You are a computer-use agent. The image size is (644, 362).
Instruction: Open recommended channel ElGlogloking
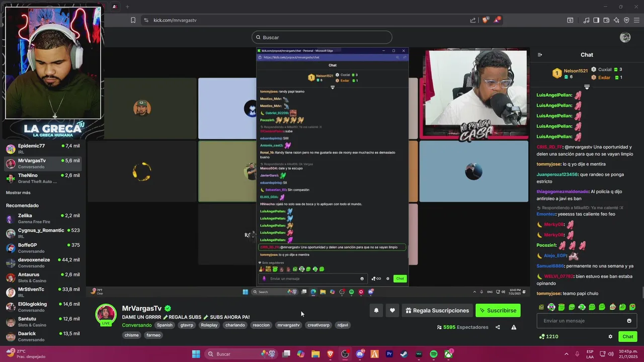click(x=43, y=307)
